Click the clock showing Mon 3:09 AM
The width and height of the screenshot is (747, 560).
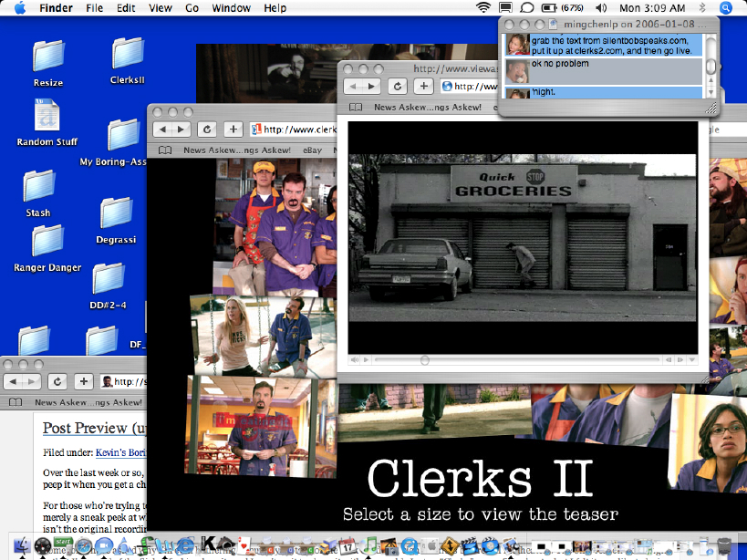[652, 8]
